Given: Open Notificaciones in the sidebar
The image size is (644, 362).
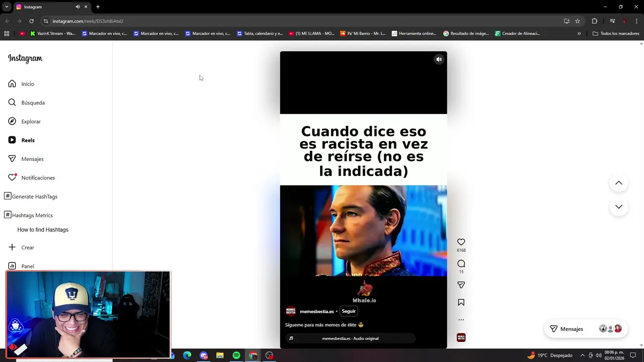Looking at the screenshot, I should [x=31, y=177].
